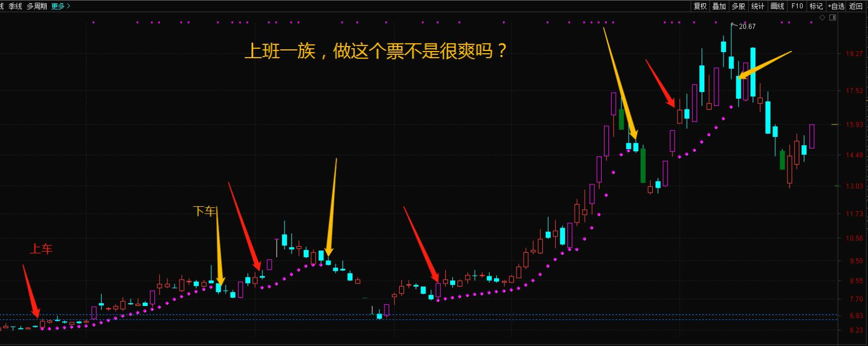The width and height of the screenshot is (868, 346).
Task: Click the 10.56 price axis label
Action: 854,239
